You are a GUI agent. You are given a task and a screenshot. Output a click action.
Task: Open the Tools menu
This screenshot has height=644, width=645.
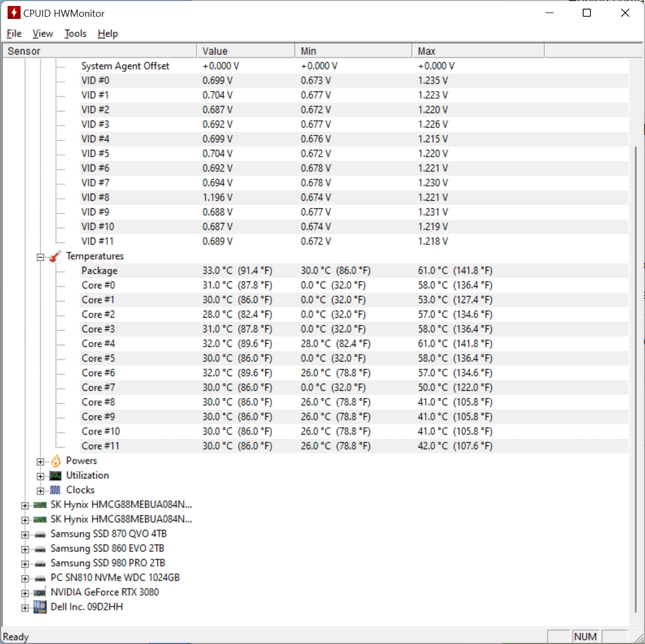pos(75,34)
